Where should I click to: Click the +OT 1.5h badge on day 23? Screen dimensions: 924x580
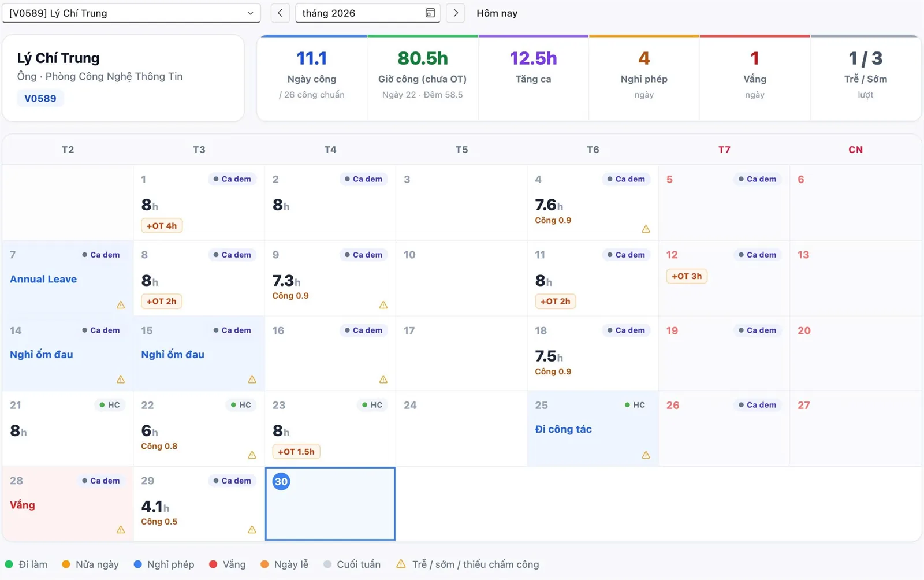pyautogui.click(x=296, y=452)
